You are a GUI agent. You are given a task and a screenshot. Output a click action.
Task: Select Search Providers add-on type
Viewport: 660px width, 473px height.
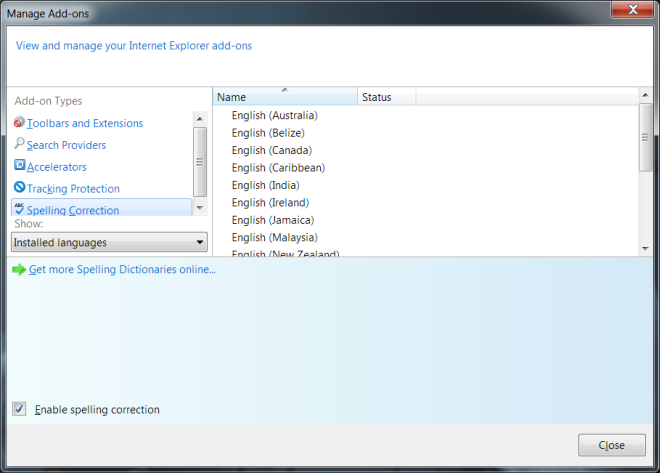pyautogui.click(x=67, y=145)
